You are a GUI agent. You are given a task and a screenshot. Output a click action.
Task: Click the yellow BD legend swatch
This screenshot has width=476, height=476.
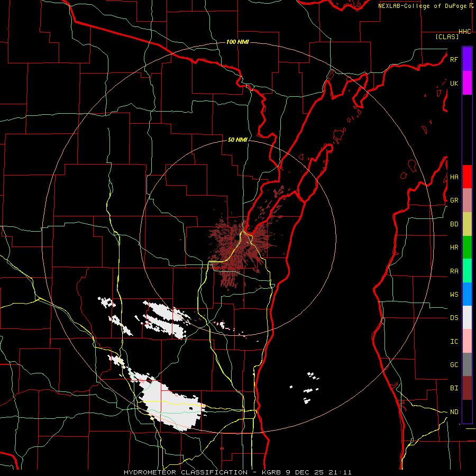467,224
